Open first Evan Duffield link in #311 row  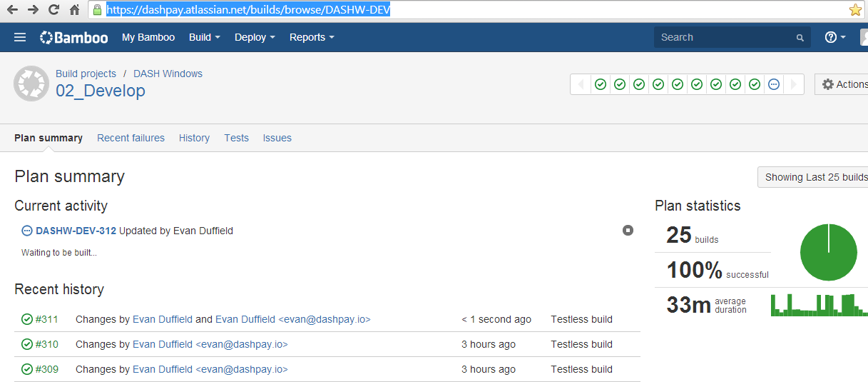163,319
